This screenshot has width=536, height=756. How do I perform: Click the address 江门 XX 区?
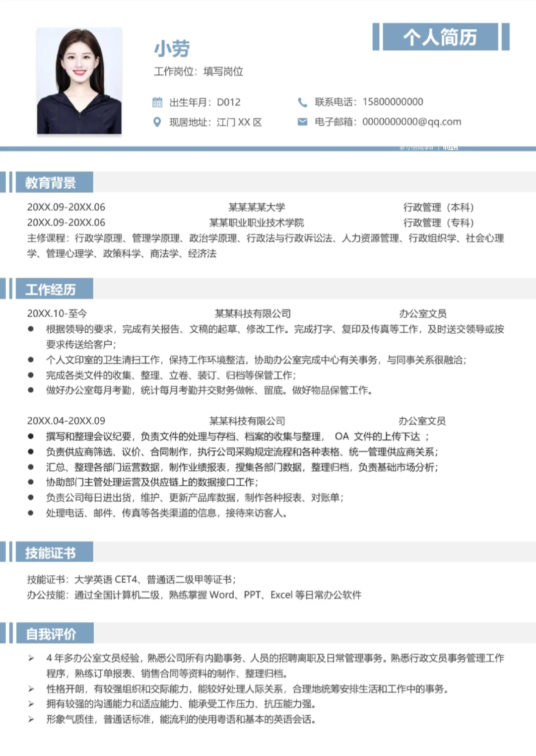(x=239, y=122)
